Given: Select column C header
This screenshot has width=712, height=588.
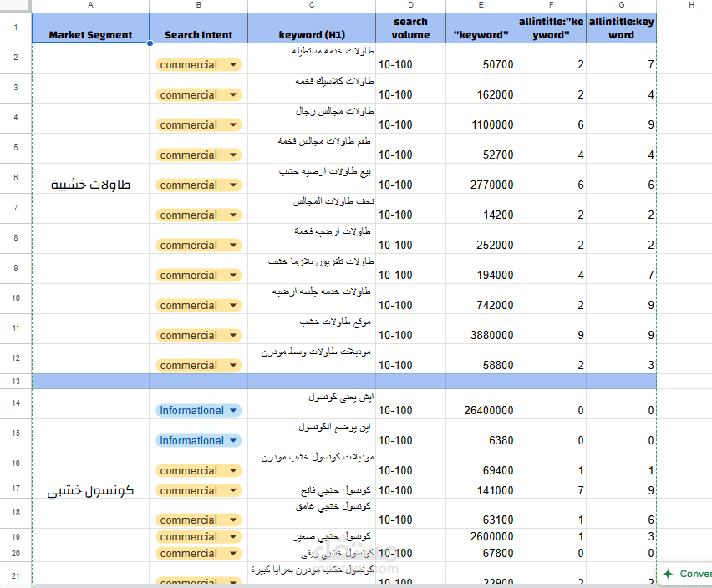Looking at the screenshot, I should (312, 5).
